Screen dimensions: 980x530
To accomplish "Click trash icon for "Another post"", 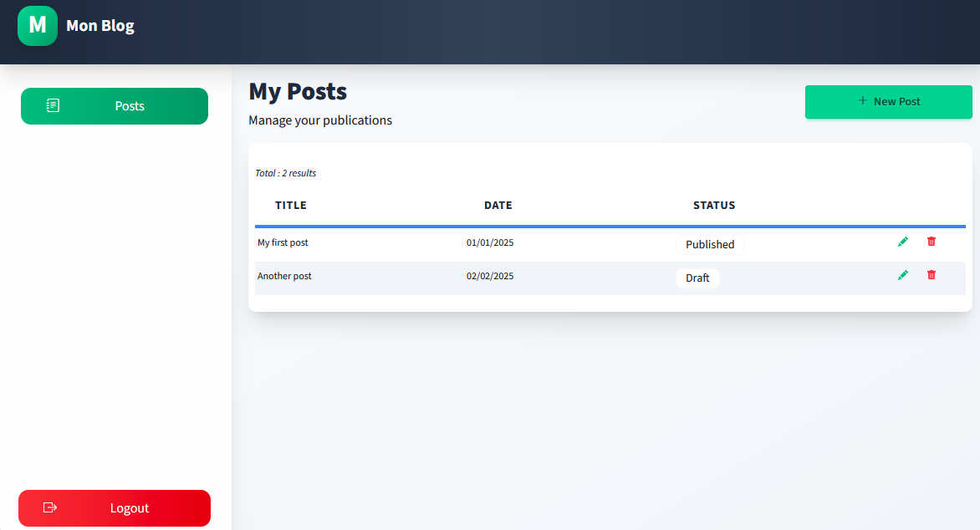I will click(932, 275).
